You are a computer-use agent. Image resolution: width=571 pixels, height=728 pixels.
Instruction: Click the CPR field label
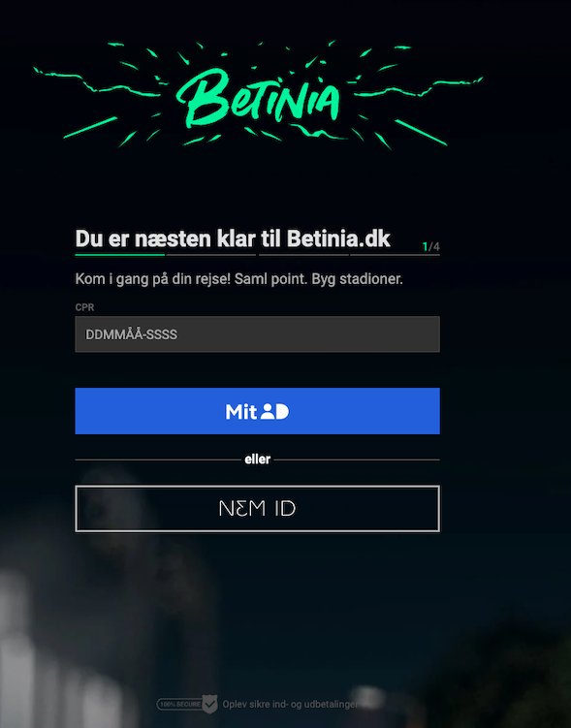84,307
